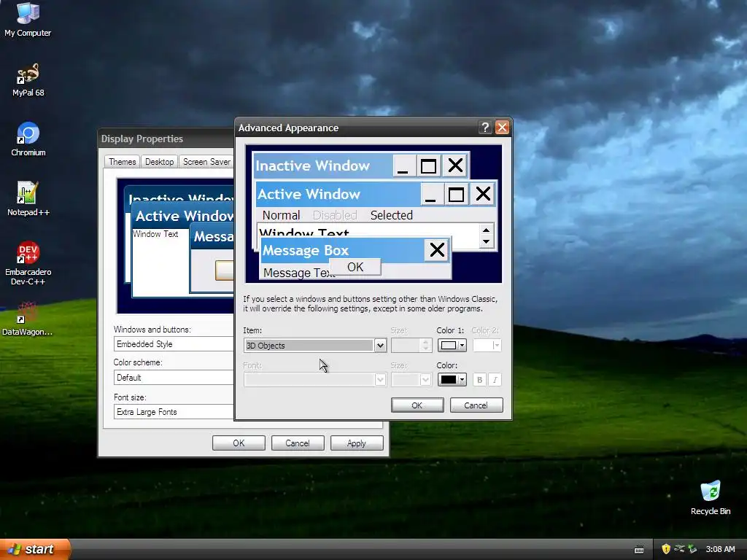Click the disabled Color 2 swatch
This screenshot has width=747, height=560.
pyautogui.click(x=487, y=345)
